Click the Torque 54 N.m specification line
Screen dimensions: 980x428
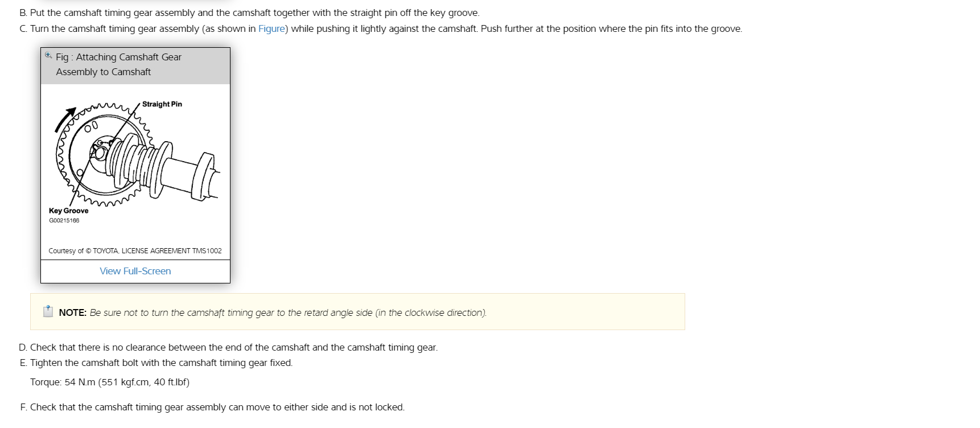pyautogui.click(x=110, y=382)
